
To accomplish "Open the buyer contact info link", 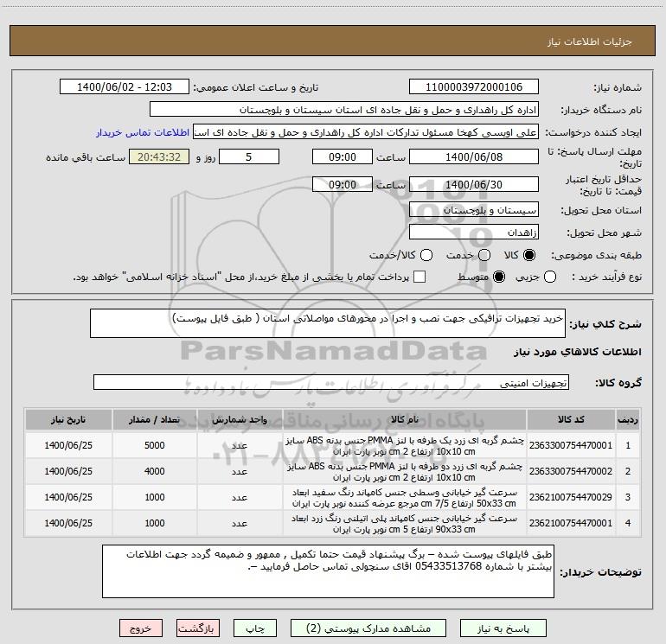I will pyautogui.click(x=143, y=132).
